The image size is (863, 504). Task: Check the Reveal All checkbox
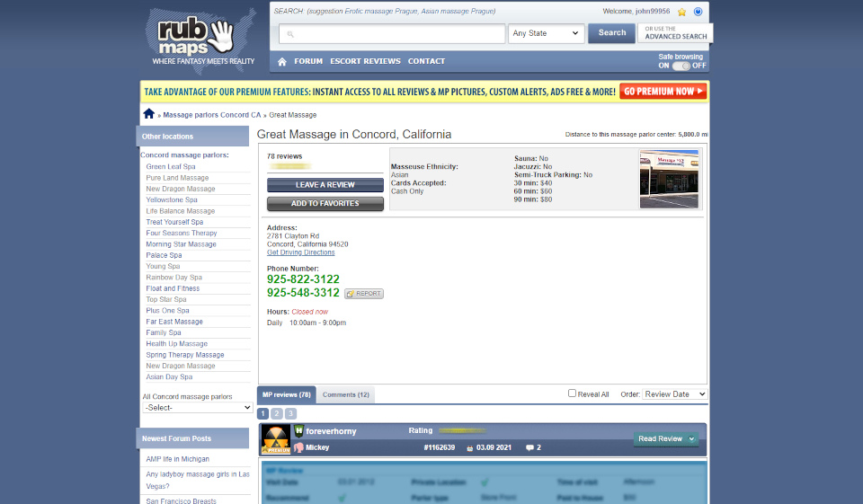(x=573, y=393)
